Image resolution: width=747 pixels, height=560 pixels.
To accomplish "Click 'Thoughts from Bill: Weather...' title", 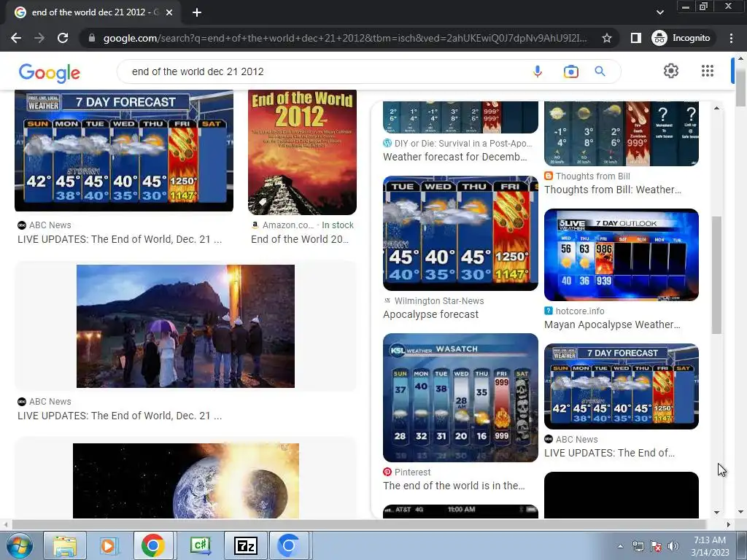I will pyautogui.click(x=613, y=190).
